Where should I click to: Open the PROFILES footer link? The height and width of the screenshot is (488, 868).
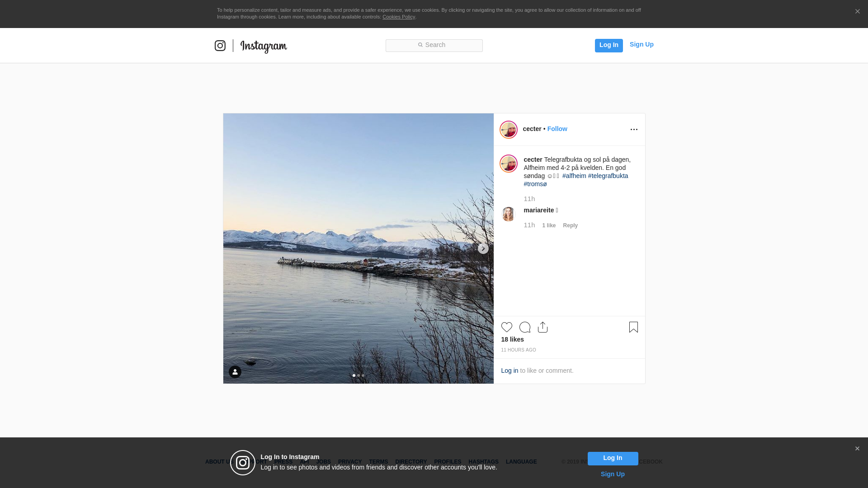click(x=448, y=462)
